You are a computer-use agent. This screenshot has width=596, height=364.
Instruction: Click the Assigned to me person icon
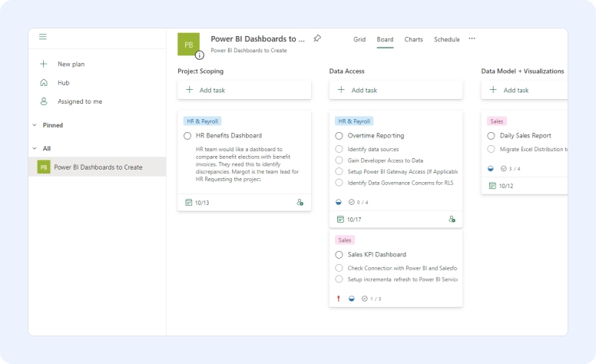point(44,101)
